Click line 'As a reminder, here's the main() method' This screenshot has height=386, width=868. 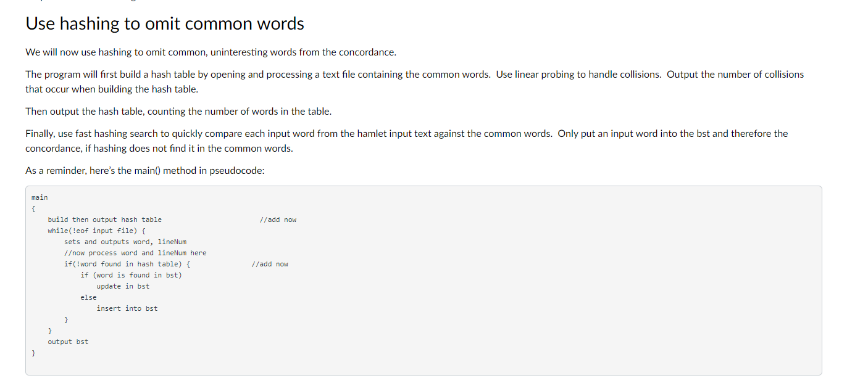click(x=145, y=171)
